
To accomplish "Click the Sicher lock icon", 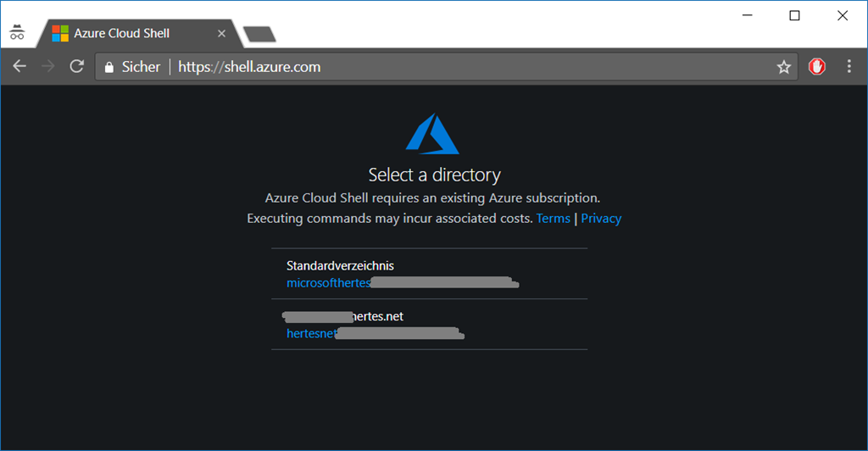I will pyautogui.click(x=108, y=67).
